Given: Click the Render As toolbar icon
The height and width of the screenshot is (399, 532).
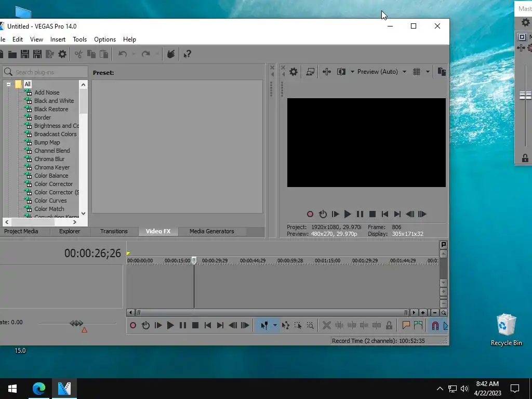Looking at the screenshot, I should [x=49, y=54].
